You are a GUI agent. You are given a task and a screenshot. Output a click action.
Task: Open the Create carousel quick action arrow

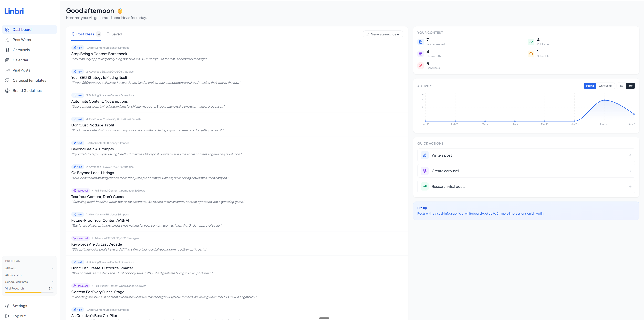(x=630, y=171)
